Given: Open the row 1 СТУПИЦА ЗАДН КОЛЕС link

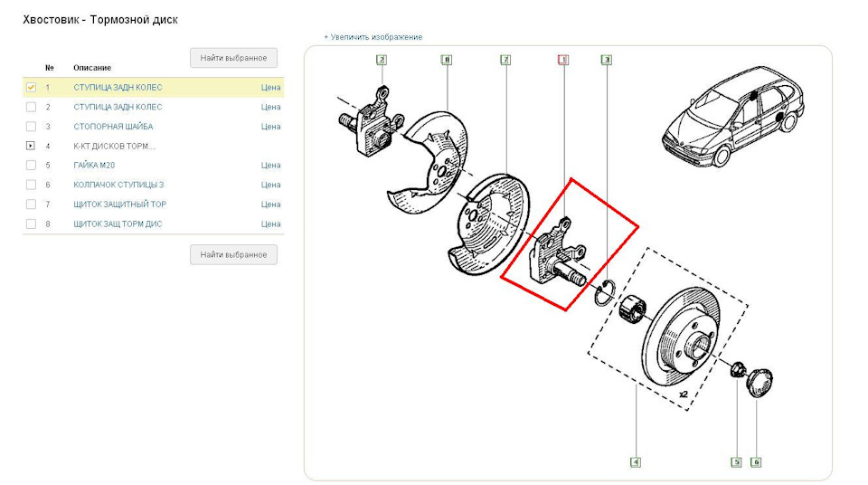Looking at the screenshot, I should pos(118,88).
